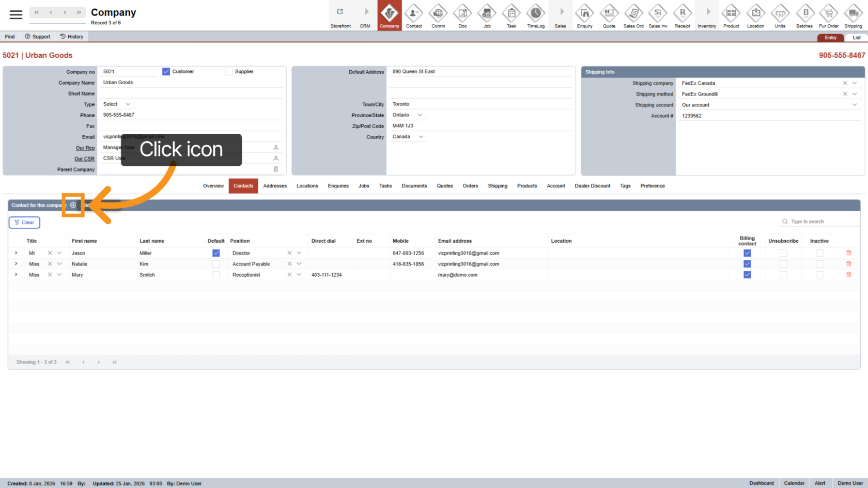This screenshot has height=488, width=868.
Task: Open the Province/State Ontario dropdown
Action: pyautogui.click(x=420, y=115)
